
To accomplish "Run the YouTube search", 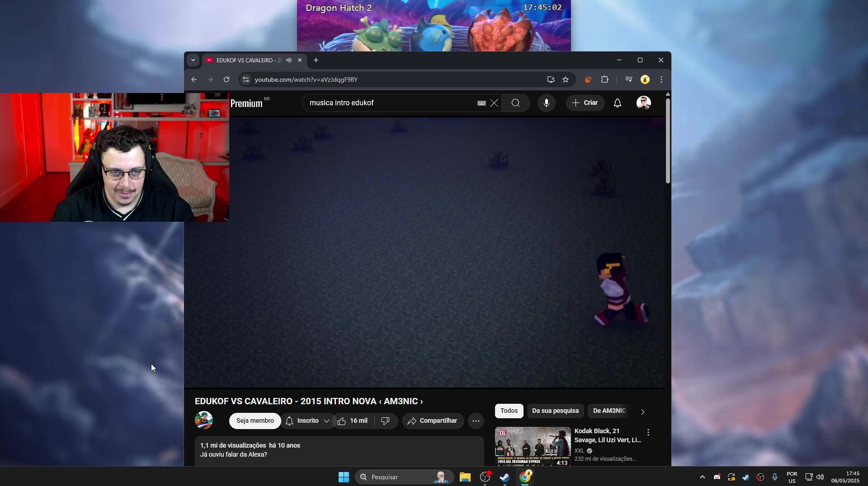I will 516,103.
